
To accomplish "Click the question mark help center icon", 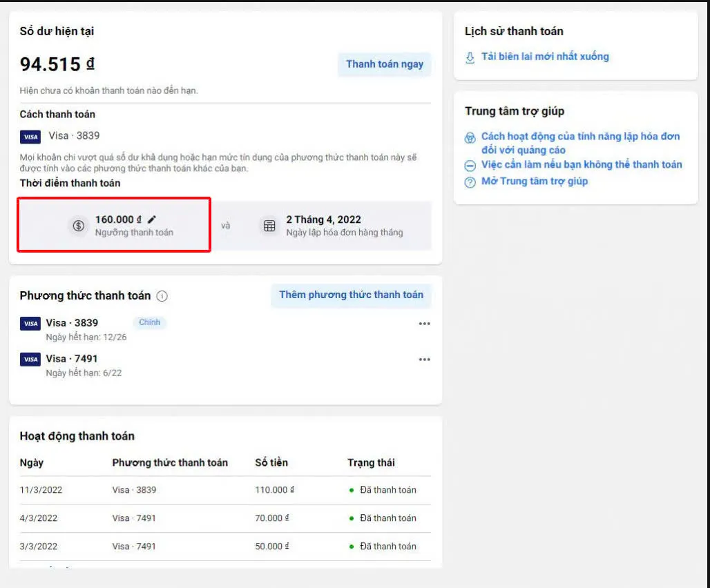I will tap(470, 182).
